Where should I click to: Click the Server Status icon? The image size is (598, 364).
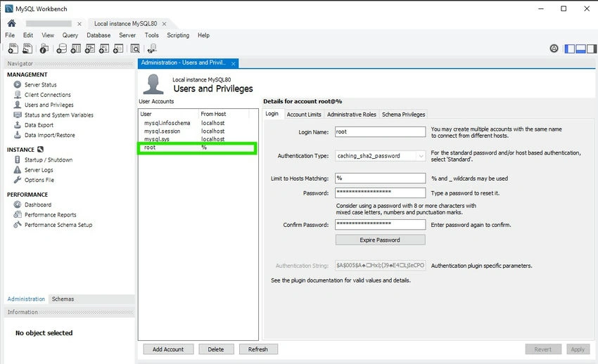pyautogui.click(x=18, y=84)
